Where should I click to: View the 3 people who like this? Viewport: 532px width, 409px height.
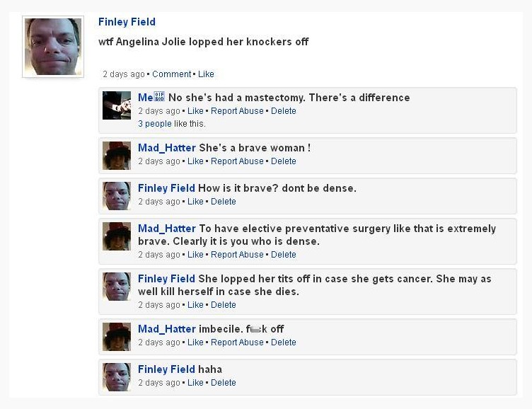155,124
